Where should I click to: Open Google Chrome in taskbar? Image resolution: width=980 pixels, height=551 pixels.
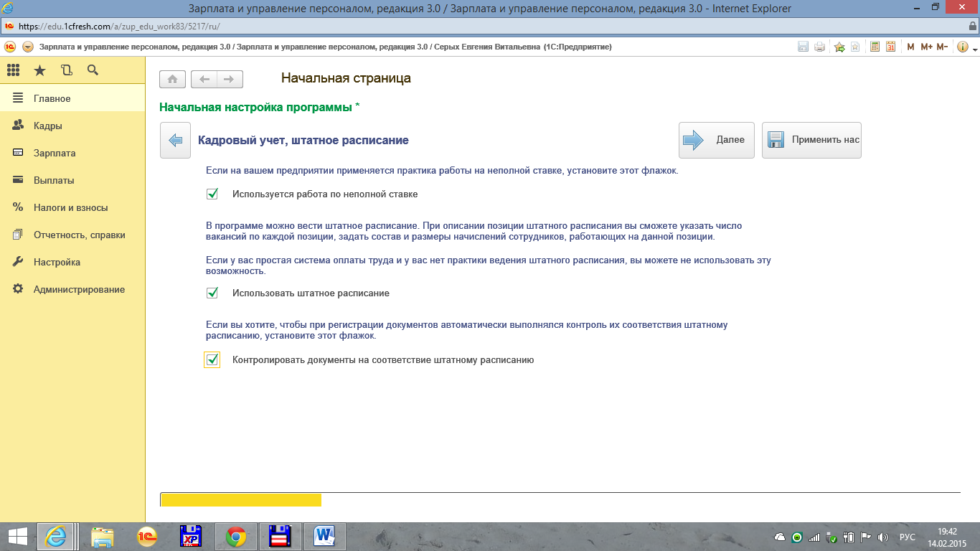pyautogui.click(x=236, y=537)
